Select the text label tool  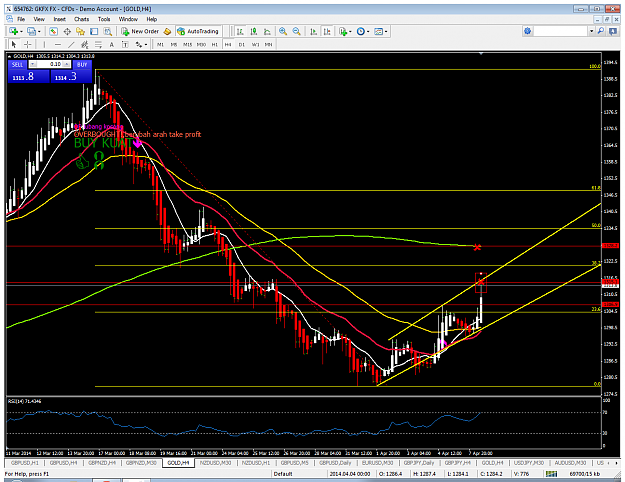pyautogui.click(x=125, y=44)
